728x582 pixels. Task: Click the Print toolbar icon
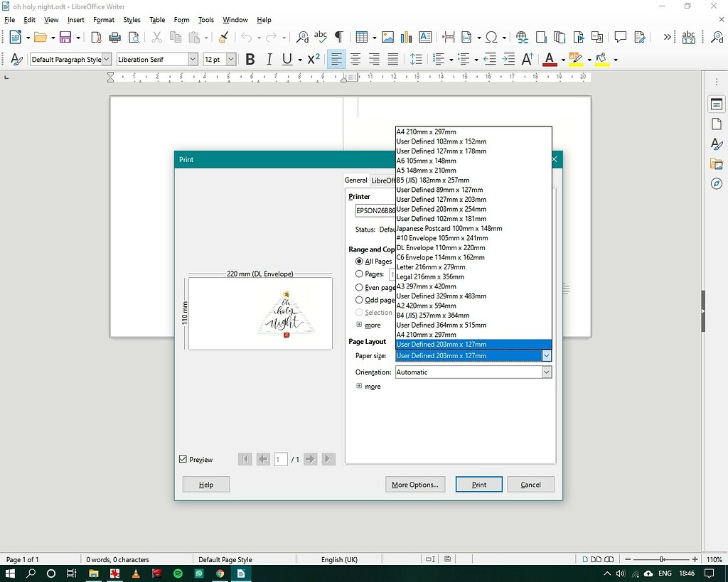pyautogui.click(x=114, y=37)
